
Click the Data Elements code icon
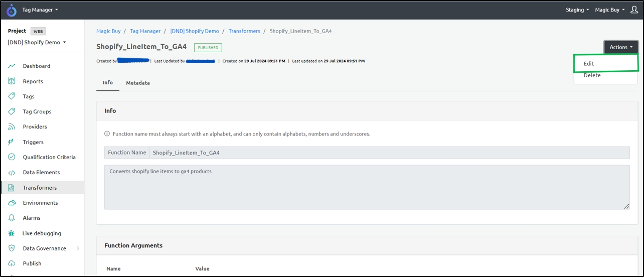tap(12, 172)
